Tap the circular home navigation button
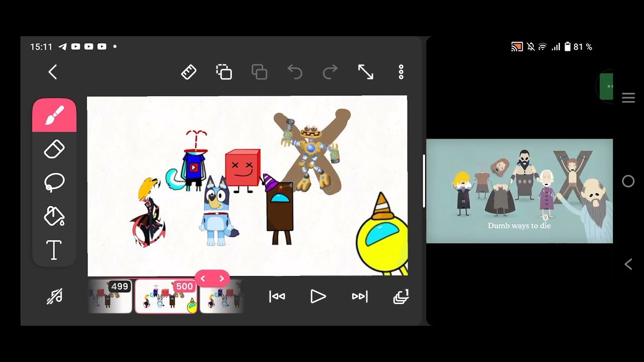The width and height of the screenshot is (644, 362). click(x=628, y=181)
